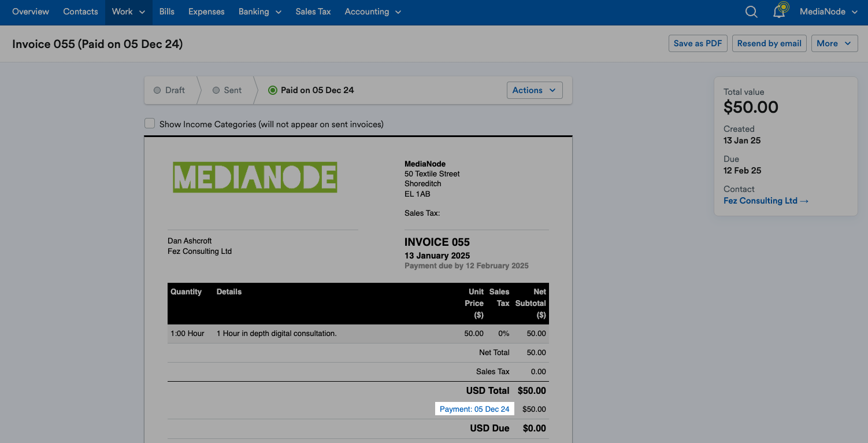Open the notifications bell
Viewport: 868px width, 443px height.
click(x=780, y=11)
